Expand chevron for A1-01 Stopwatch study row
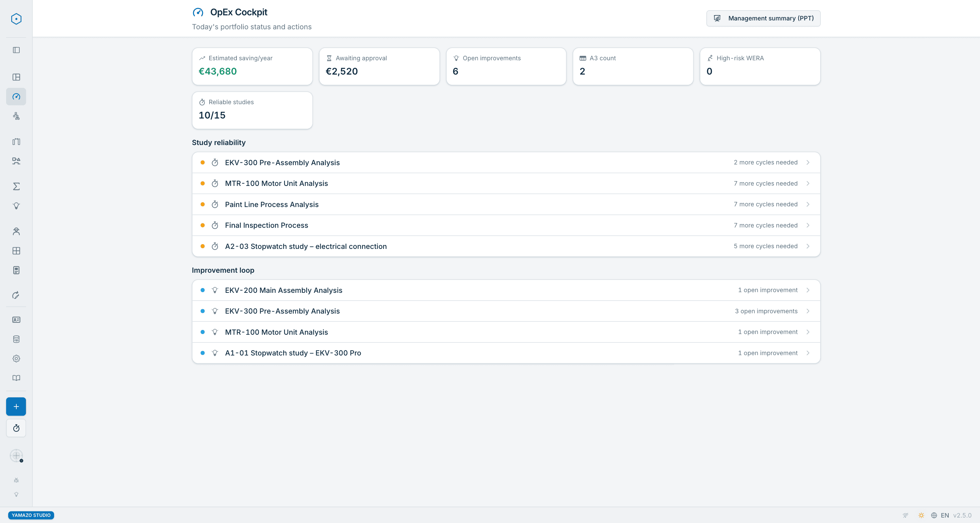The height and width of the screenshot is (523, 980). tap(808, 353)
